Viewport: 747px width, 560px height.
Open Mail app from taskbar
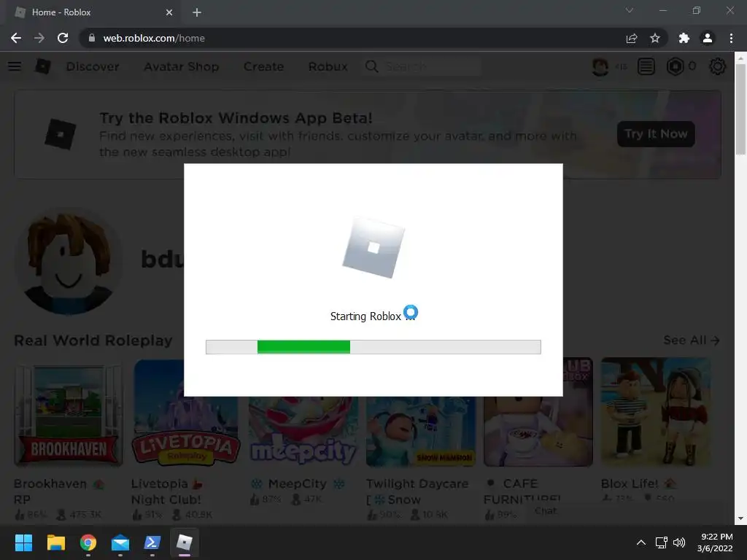(120, 542)
